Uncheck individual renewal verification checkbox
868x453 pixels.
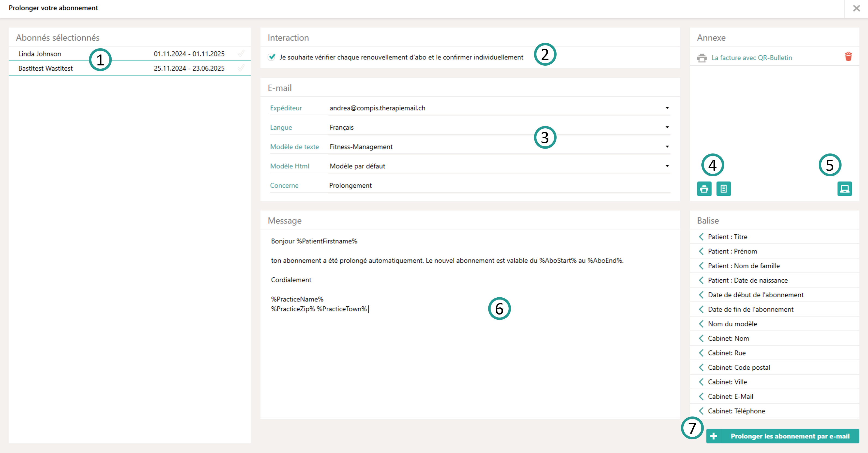pos(272,57)
